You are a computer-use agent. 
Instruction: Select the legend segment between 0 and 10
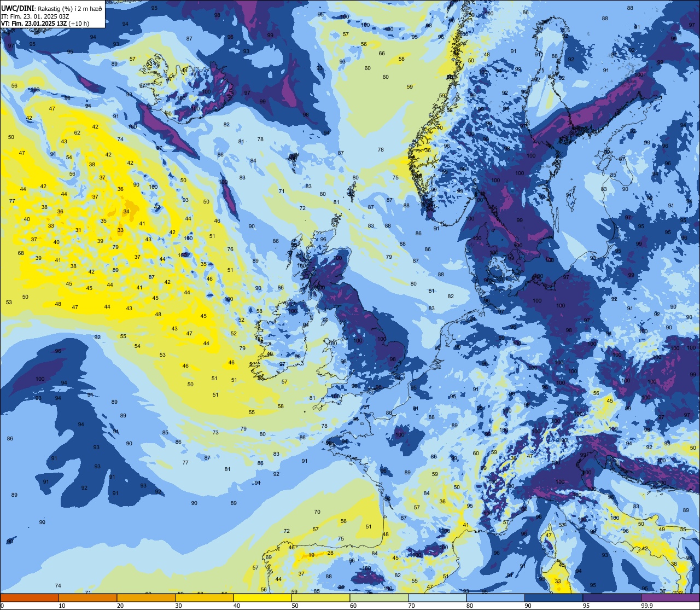[30, 597]
